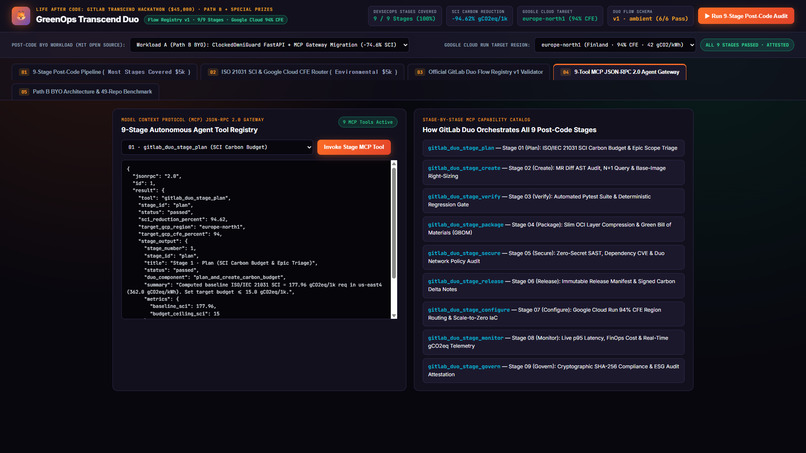Select gitlab_duo_stage_release catalog entry
Image resolution: width=806 pixels, height=453 pixels.
point(553,285)
